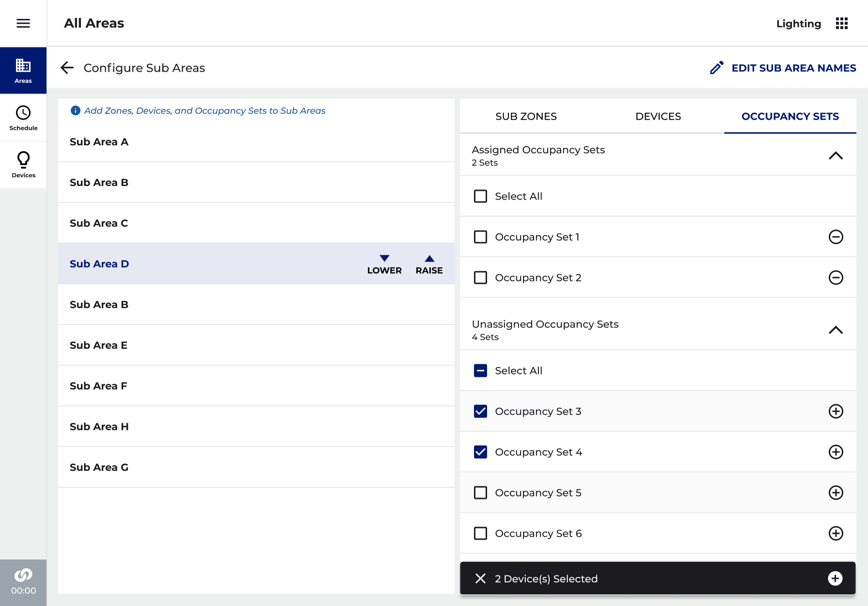Select OCCUPANCY SETS tab

pyautogui.click(x=790, y=116)
